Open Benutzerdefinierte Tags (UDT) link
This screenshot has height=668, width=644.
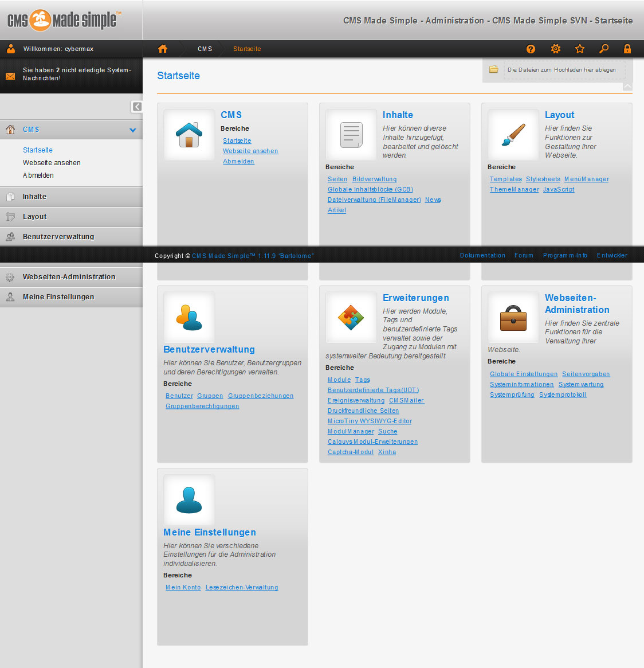click(374, 390)
